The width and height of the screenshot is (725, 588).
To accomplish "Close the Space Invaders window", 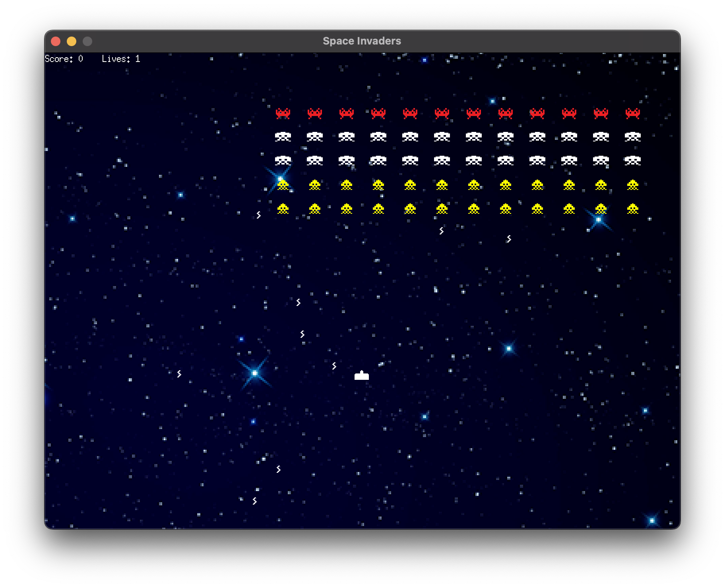I will point(56,41).
